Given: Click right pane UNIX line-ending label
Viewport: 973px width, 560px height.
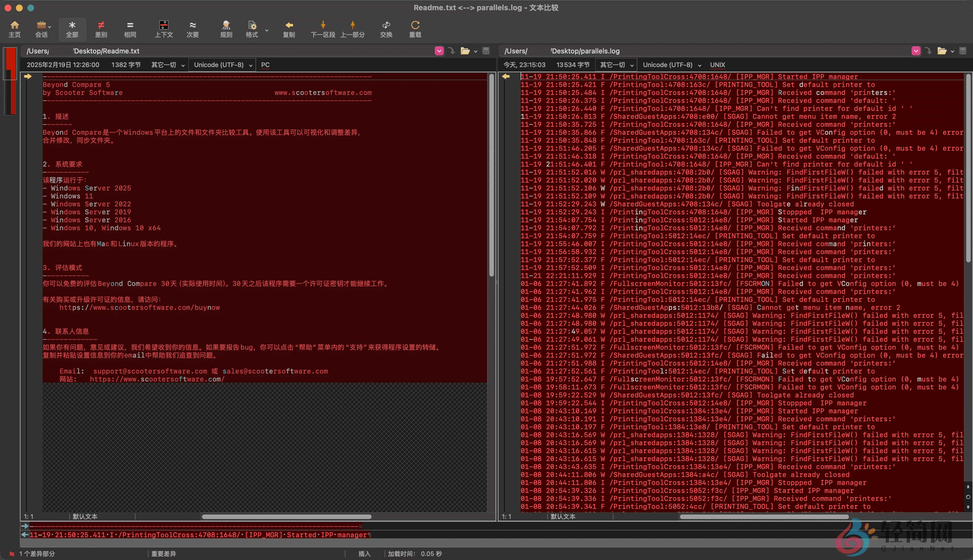Looking at the screenshot, I should coord(718,65).
